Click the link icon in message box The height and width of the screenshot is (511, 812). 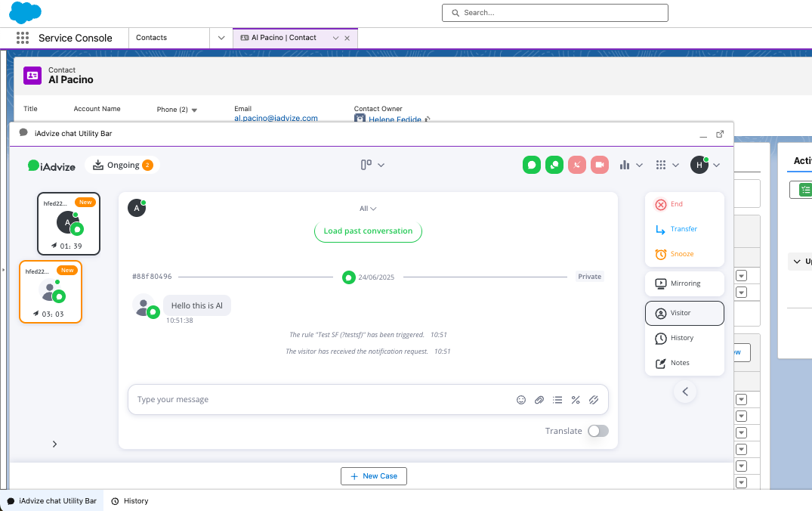point(594,400)
